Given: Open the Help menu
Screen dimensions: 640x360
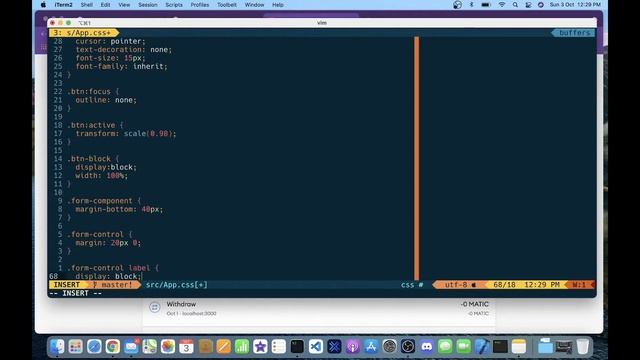Looking at the screenshot, I should click(278, 5).
